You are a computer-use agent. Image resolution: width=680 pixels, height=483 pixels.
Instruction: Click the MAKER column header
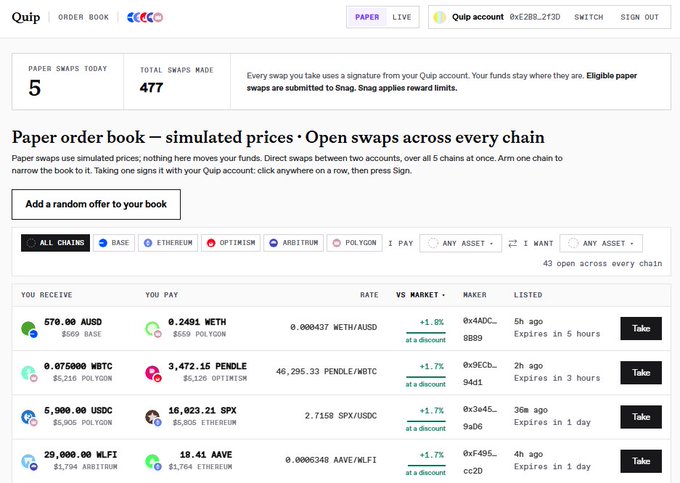point(475,295)
